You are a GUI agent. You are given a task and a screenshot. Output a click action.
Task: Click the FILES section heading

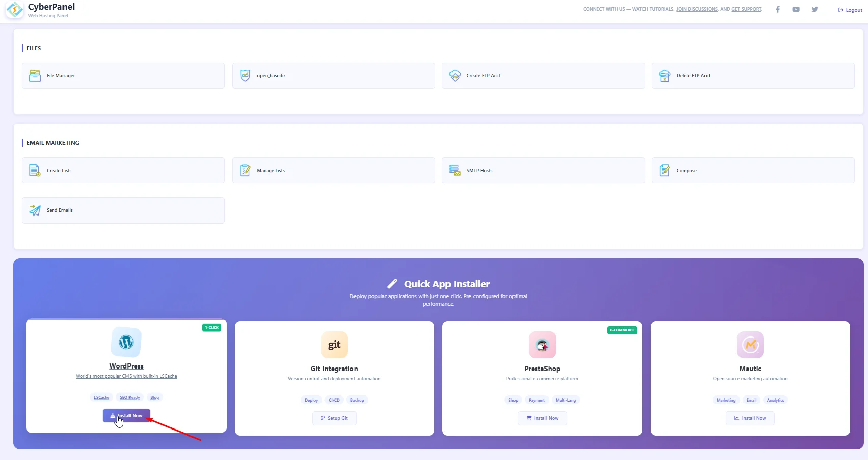tap(34, 48)
